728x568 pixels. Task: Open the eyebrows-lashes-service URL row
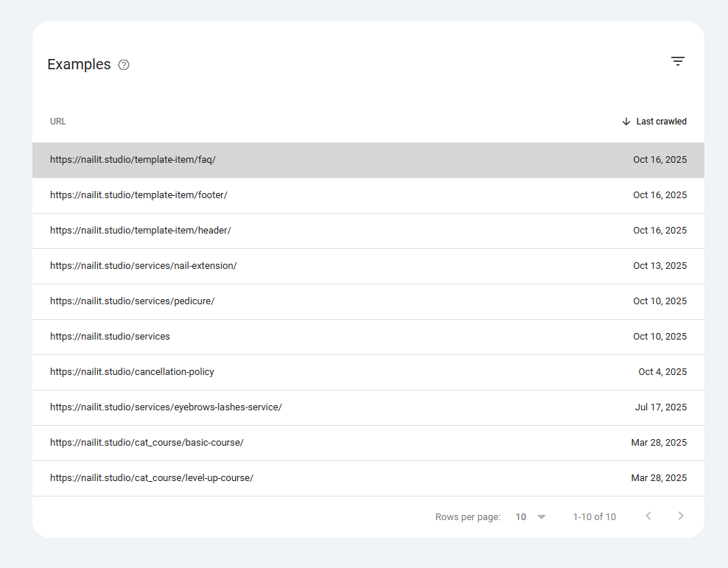(x=166, y=407)
